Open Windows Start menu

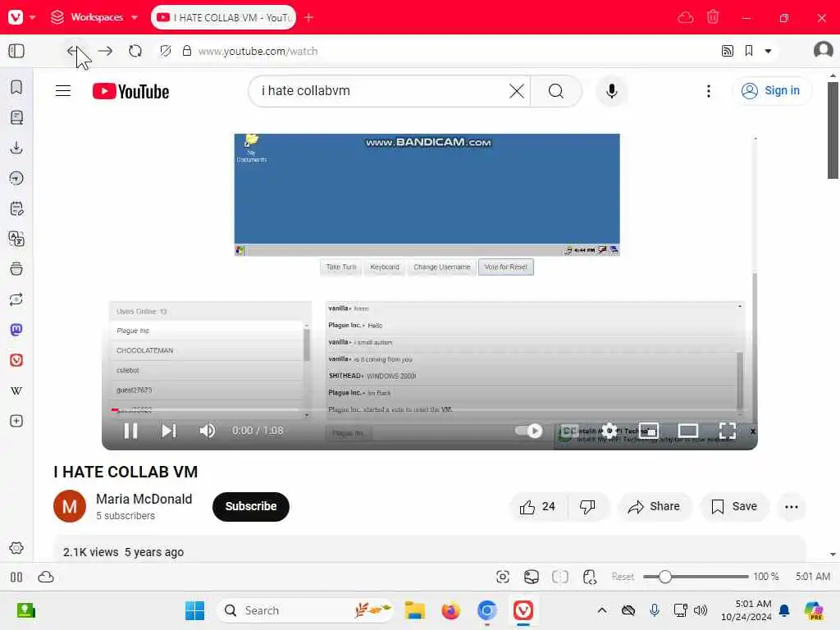coord(194,610)
